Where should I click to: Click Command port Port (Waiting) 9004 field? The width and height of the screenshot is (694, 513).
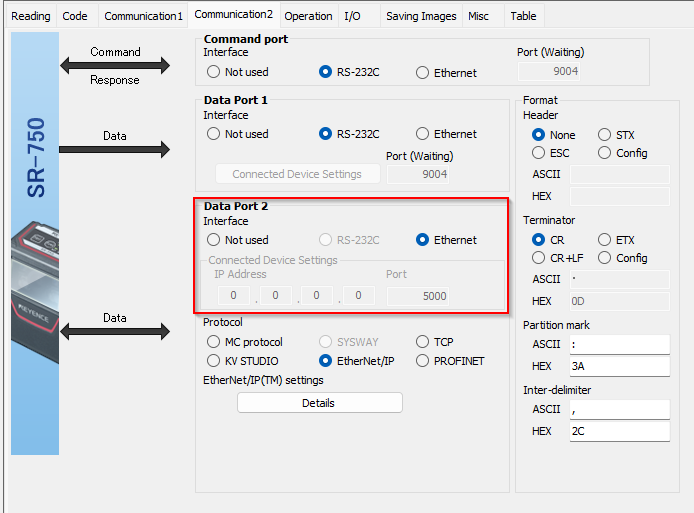549,71
